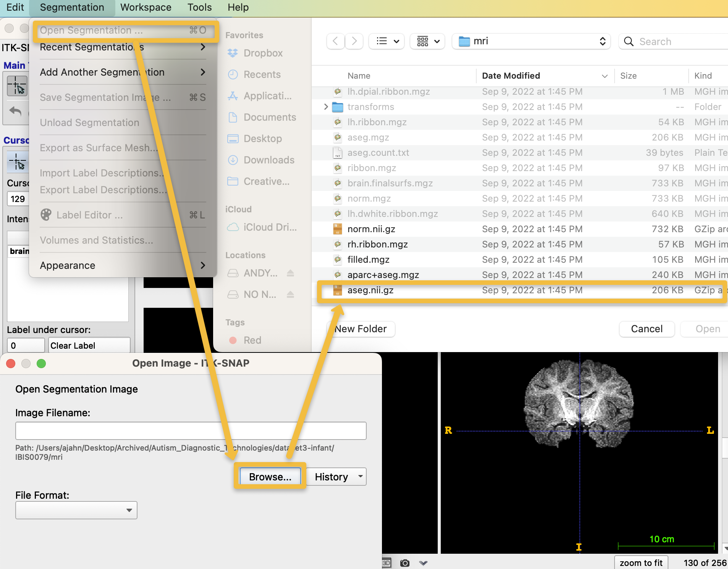Viewport: 728px width, 569px height.
Task: Click the Browse... button
Action: pyautogui.click(x=270, y=477)
